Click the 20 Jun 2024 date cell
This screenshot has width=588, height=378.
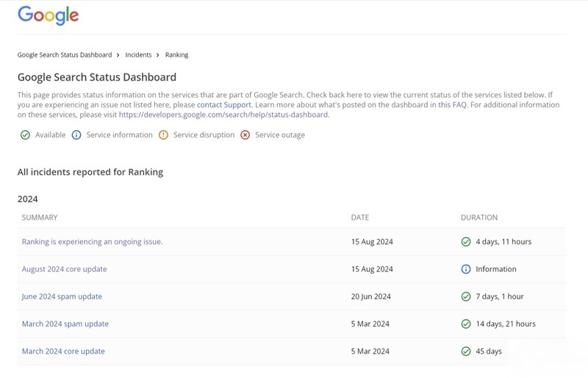pos(371,296)
